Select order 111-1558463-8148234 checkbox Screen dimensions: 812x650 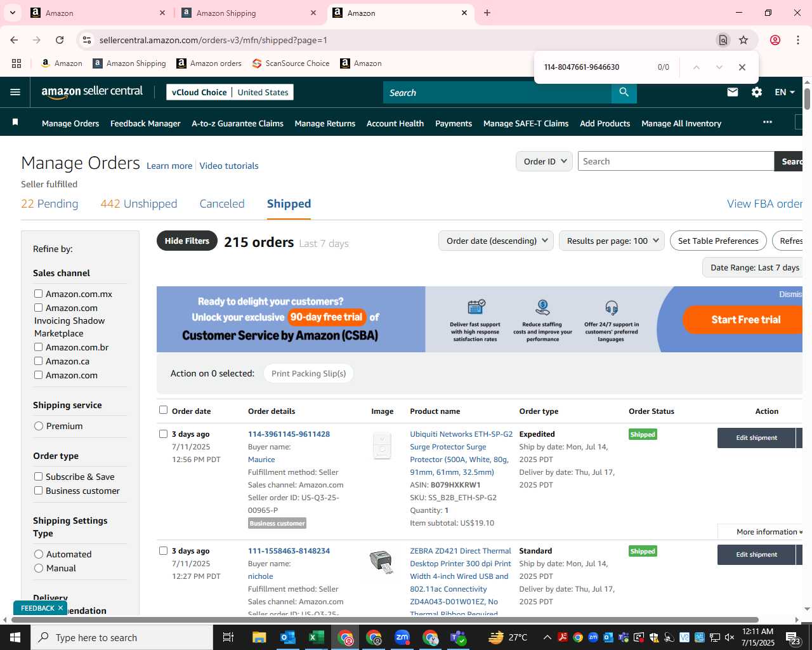(x=164, y=551)
